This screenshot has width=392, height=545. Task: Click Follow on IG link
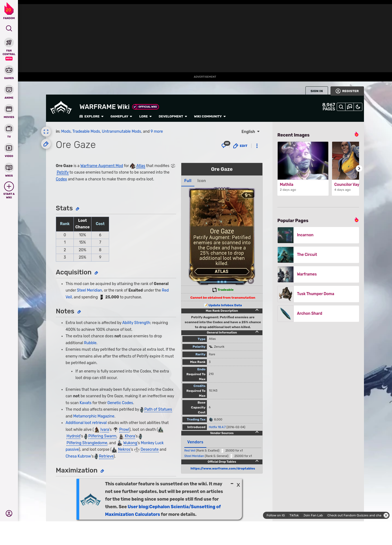coord(275,515)
